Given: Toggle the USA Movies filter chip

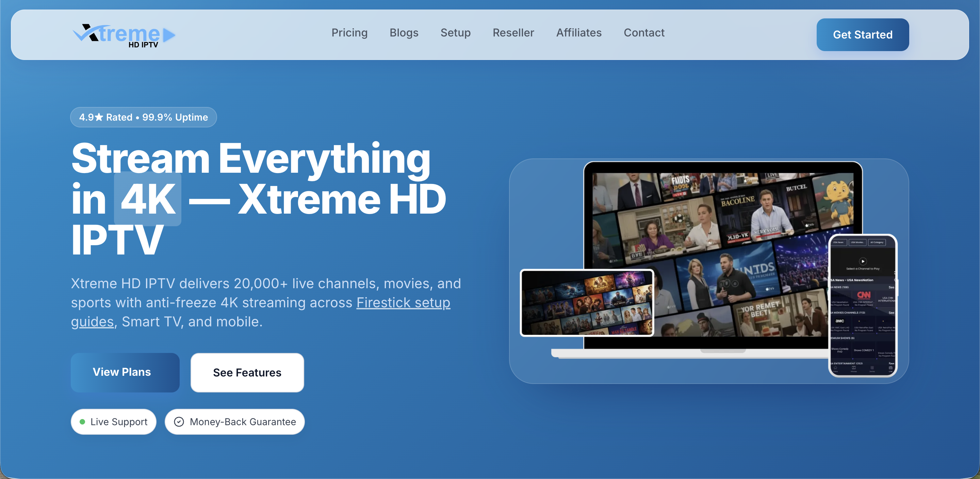Looking at the screenshot, I should 858,243.
